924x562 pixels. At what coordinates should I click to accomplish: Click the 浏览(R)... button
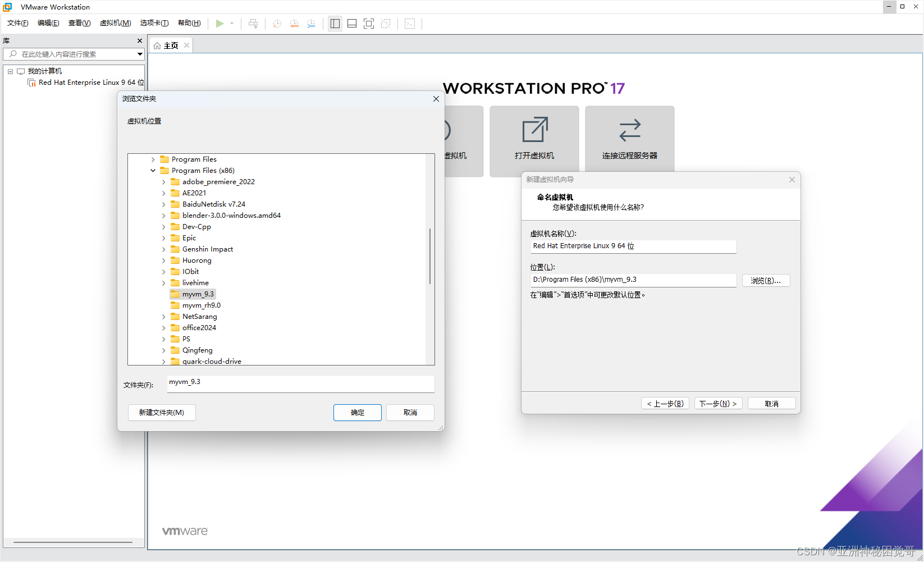click(x=766, y=280)
